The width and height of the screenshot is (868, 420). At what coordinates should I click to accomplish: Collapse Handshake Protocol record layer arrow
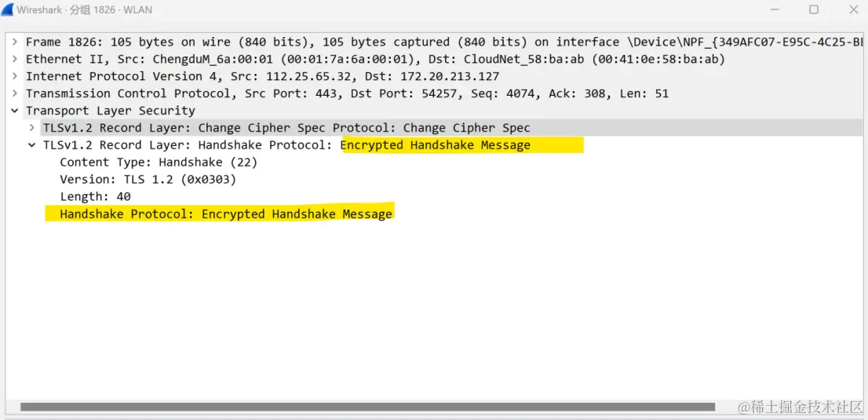(x=33, y=145)
